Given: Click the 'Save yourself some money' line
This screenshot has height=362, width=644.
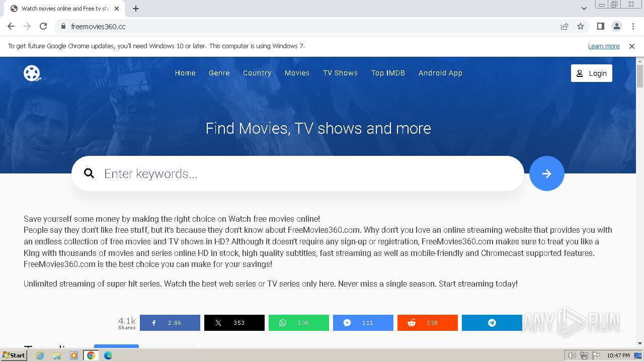Looking at the screenshot, I should (x=172, y=219).
